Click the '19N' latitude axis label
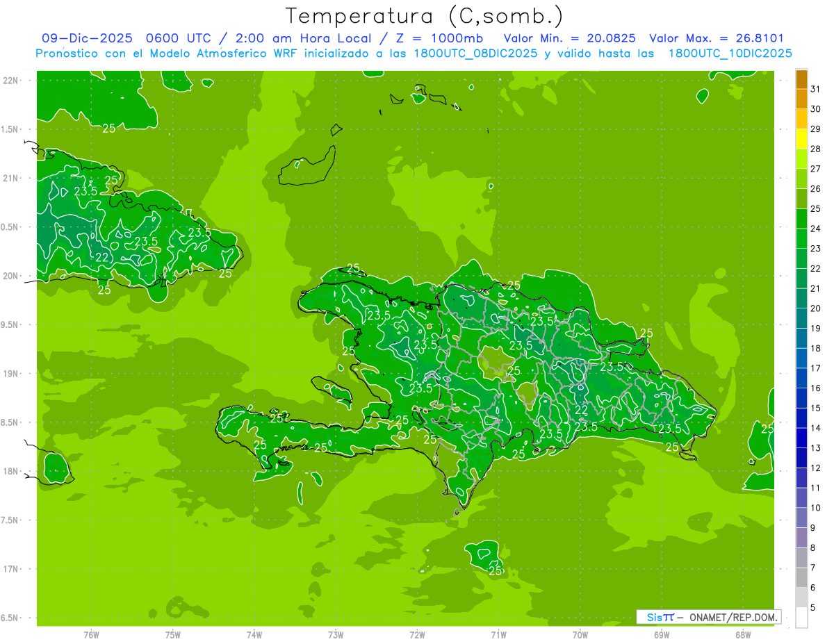The height and width of the screenshot is (644, 834). click(10, 374)
